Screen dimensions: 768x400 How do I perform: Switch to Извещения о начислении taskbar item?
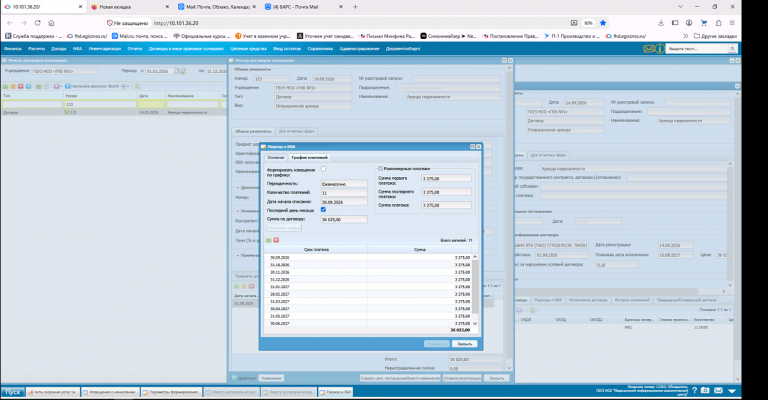click(x=111, y=392)
